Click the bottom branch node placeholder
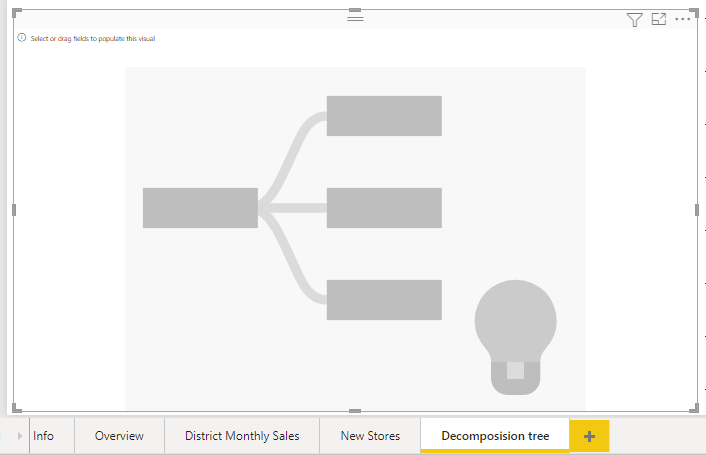Screen dimensions: 706x455 (384, 300)
